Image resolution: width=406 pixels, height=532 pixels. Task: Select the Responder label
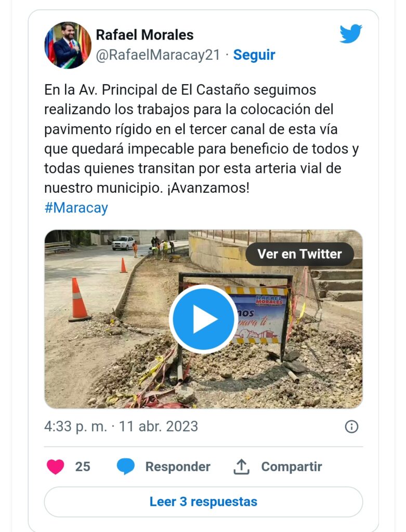click(178, 467)
